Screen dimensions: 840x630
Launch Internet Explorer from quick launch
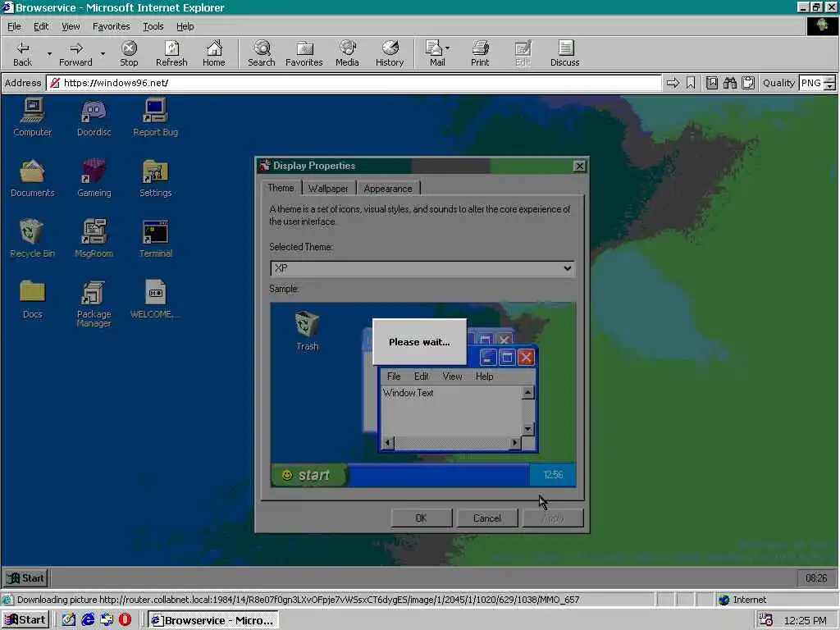pos(88,620)
